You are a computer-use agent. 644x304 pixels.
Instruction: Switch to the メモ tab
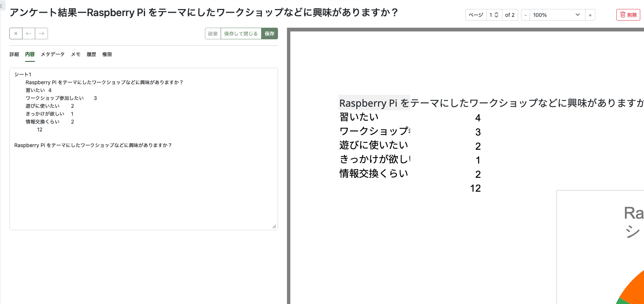point(76,54)
